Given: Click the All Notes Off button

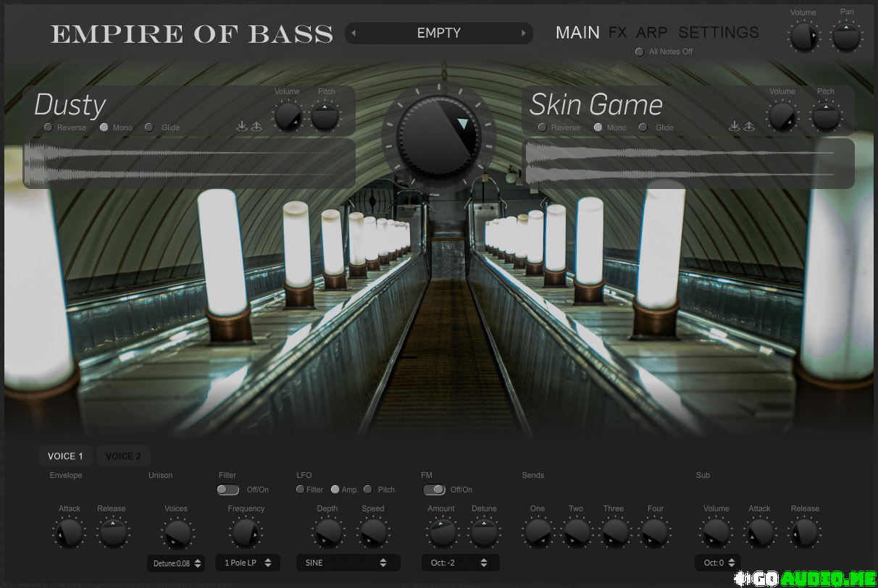Looking at the screenshot, I should coord(639,51).
